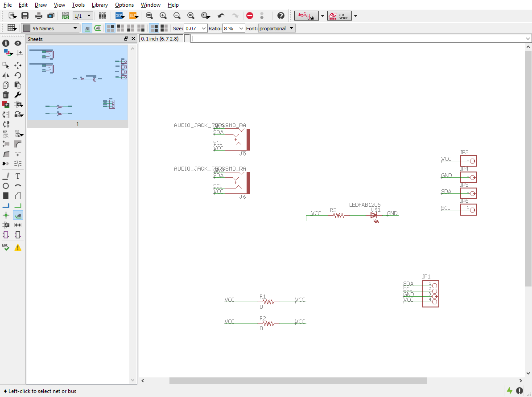This screenshot has height=397, width=532.
Task: Open the Tools menu
Action: coord(78,5)
